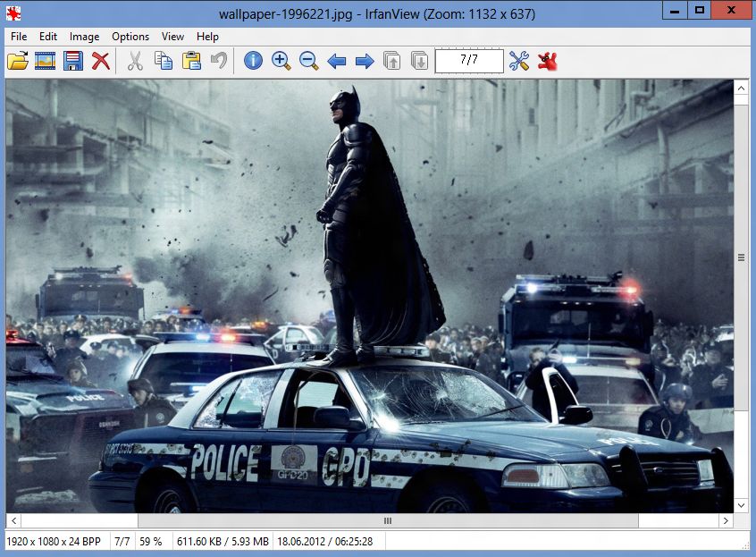Click vertical scrollbar up arrow

tap(741, 89)
